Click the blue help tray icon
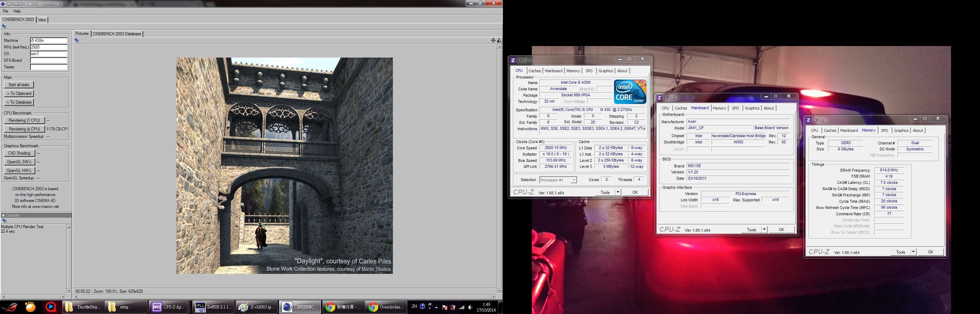 [422, 306]
